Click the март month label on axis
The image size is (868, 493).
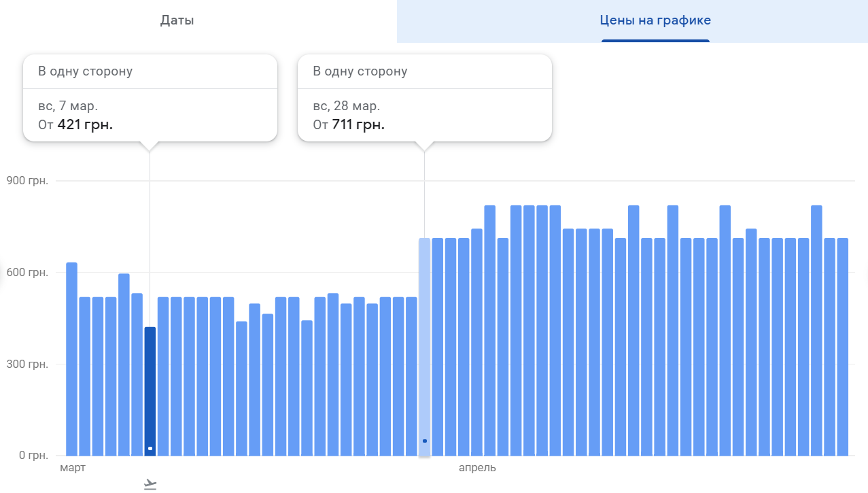73,468
